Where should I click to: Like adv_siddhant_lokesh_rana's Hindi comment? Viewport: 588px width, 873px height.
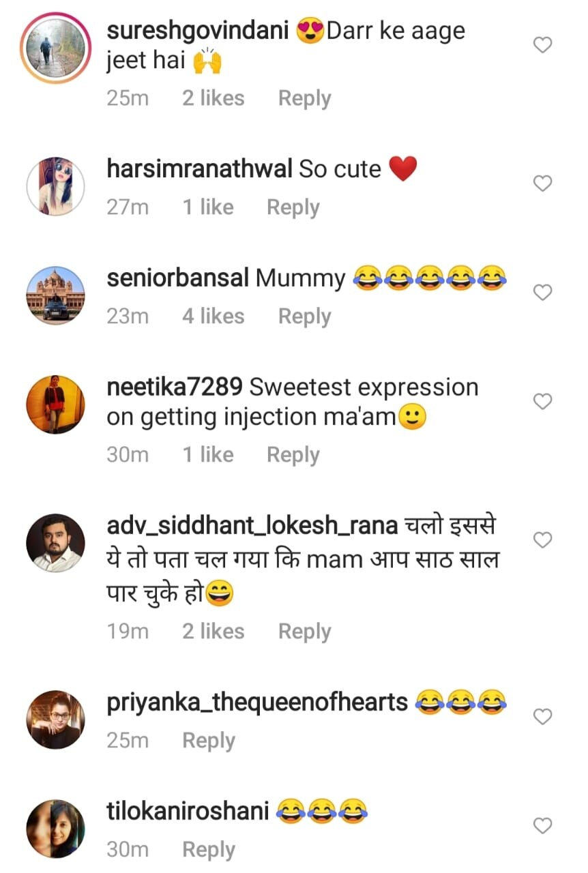click(542, 540)
